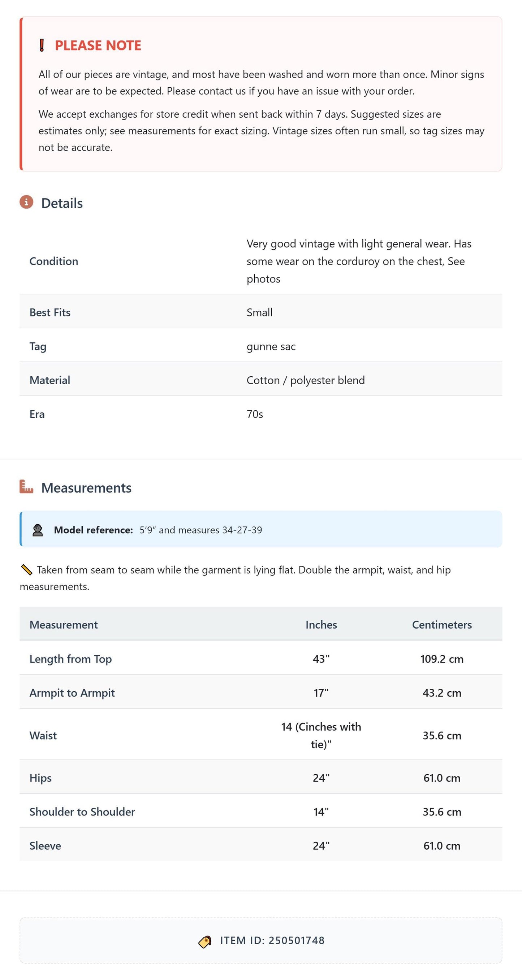Select the PLEASE NOTE heading

tap(98, 45)
